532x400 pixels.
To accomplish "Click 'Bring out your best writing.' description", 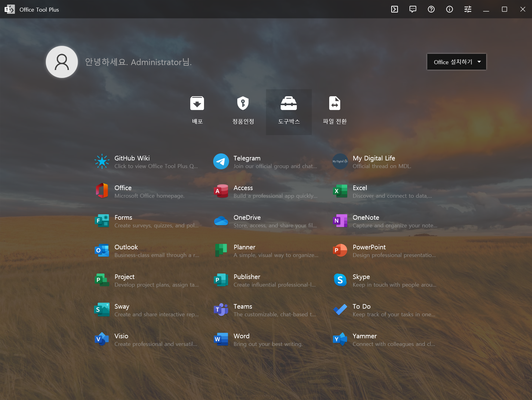I will (268, 344).
